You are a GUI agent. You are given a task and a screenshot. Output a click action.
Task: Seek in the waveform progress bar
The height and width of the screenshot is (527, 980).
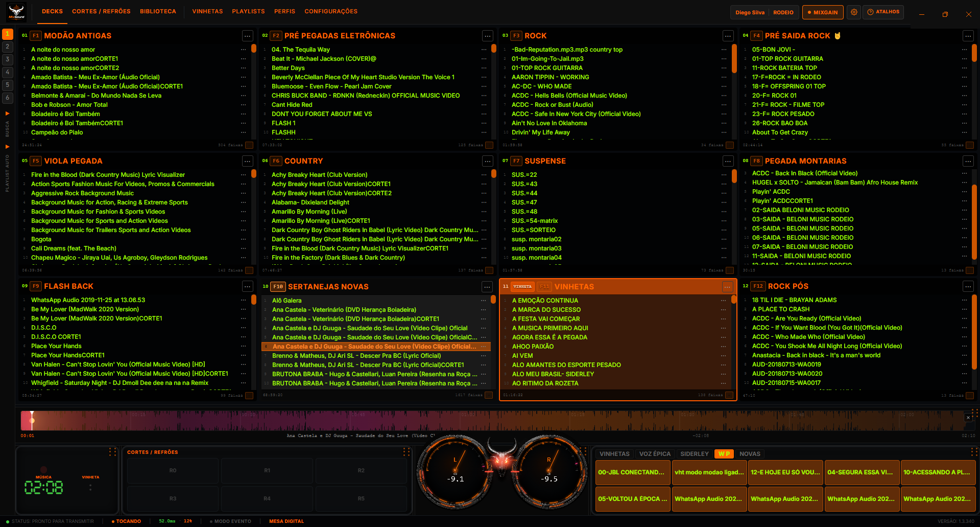498,421
